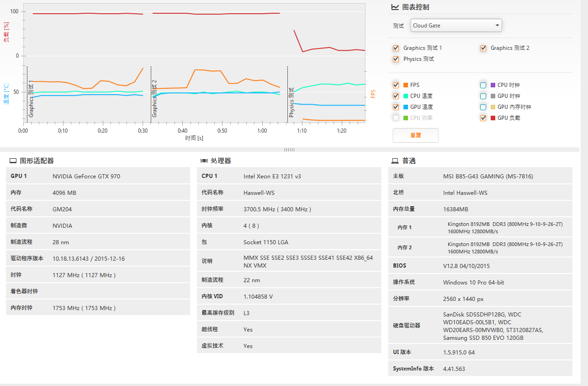Click the BIOS value V12.8 04/10/2015

(467, 266)
